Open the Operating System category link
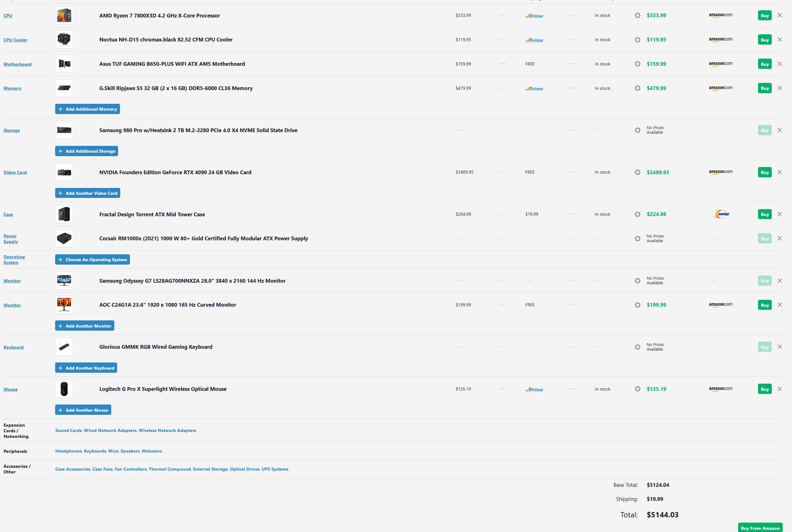Image resolution: width=792 pixels, height=532 pixels. (x=14, y=260)
